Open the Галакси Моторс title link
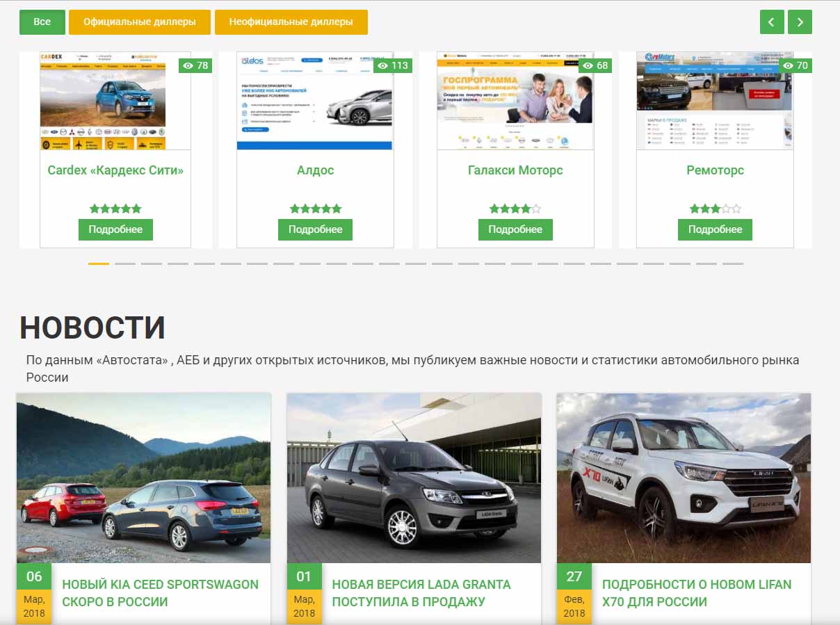The height and width of the screenshot is (625, 840). [x=515, y=170]
